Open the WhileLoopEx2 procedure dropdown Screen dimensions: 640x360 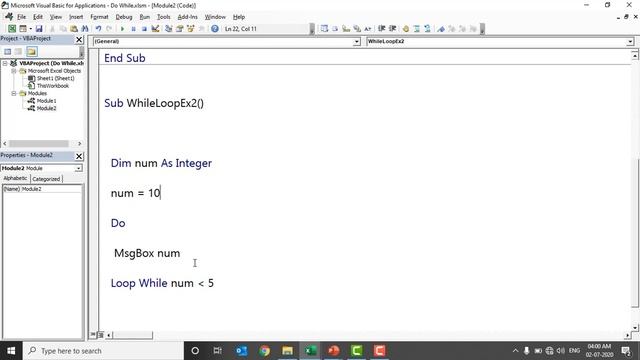pyautogui.click(x=630, y=41)
